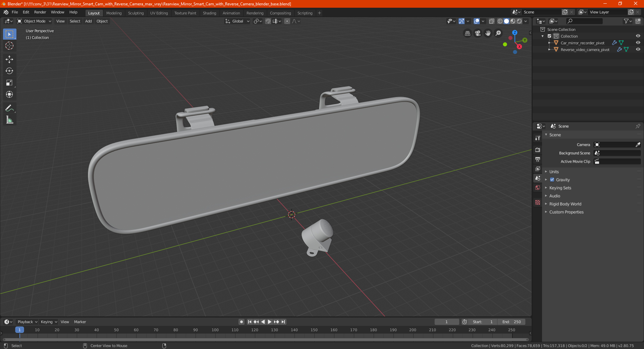Click the camera eyedropper icon
Viewport: 644px width, 349px height.
638,145
